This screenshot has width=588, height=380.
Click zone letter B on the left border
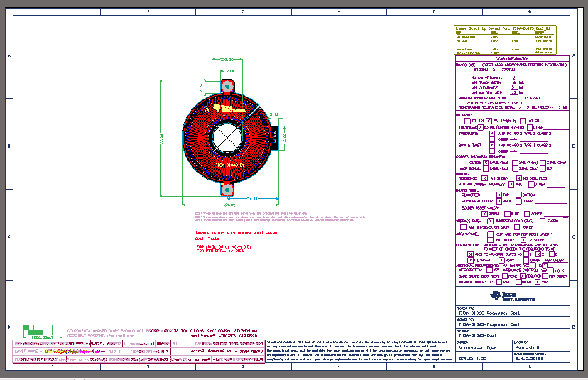click(x=9, y=146)
